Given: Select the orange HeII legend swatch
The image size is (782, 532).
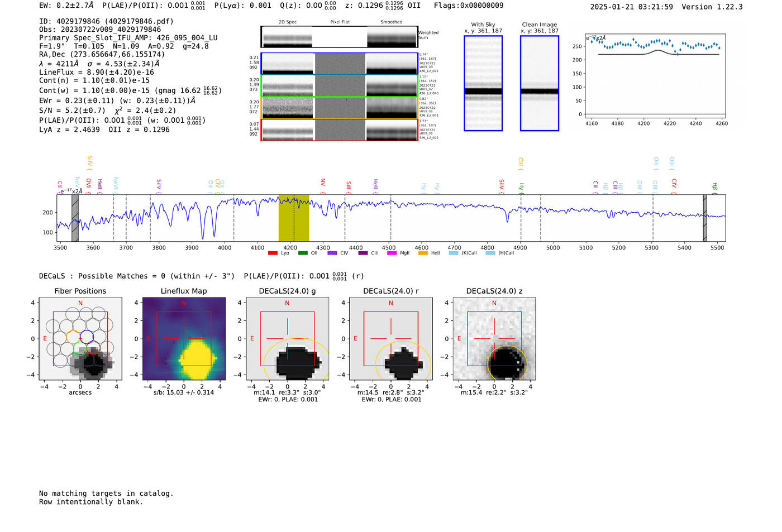Looking at the screenshot, I should [x=423, y=253].
